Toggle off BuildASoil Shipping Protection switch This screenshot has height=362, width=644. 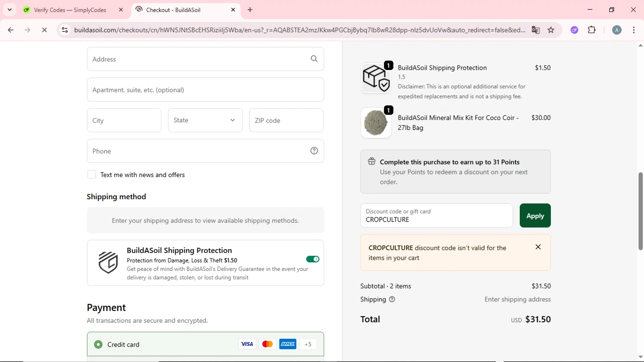pyautogui.click(x=313, y=259)
